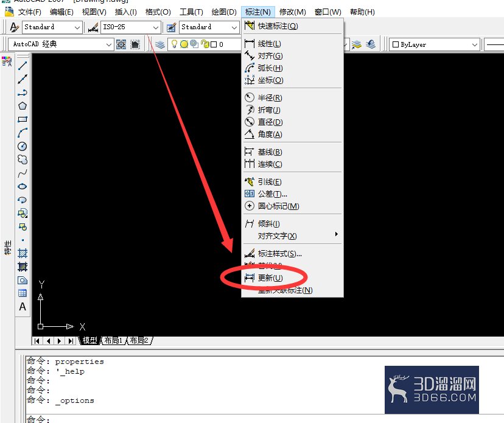Switch to 模型 tab
The height and width of the screenshot is (423, 504).
click(x=89, y=340)
